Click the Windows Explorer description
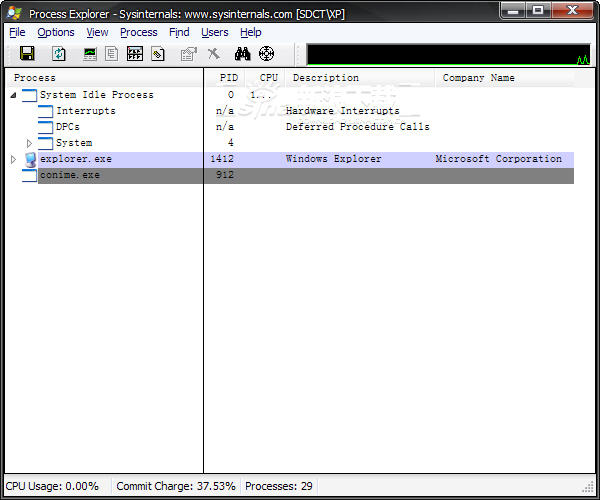The image size is (600, 500). 333,159
